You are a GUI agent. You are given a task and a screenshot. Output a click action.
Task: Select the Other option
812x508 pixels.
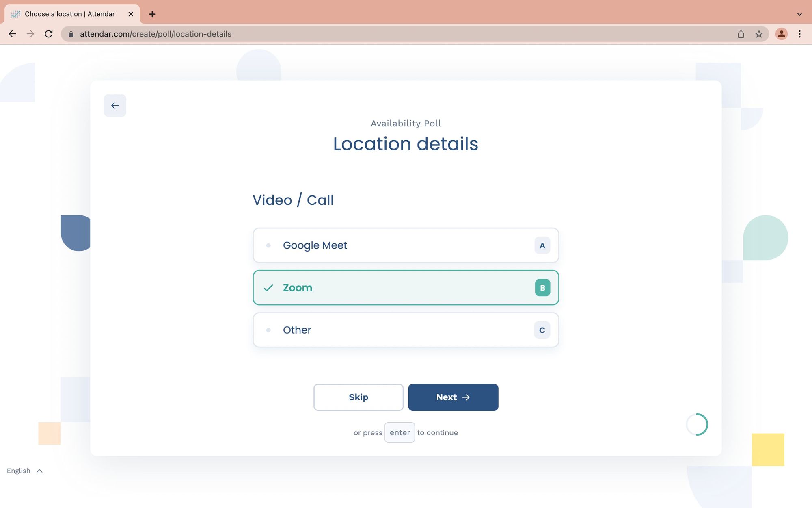click(406, 330)
